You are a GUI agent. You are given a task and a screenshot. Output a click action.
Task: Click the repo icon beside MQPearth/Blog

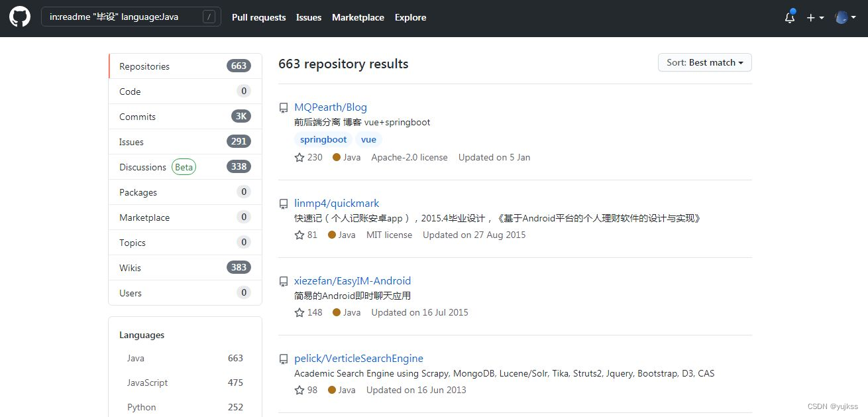284,107
